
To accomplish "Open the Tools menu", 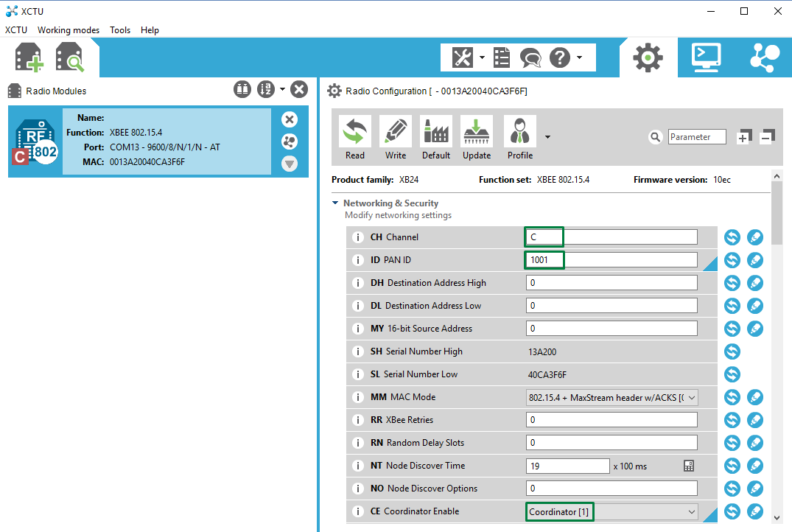I will (x=120, y=30).
